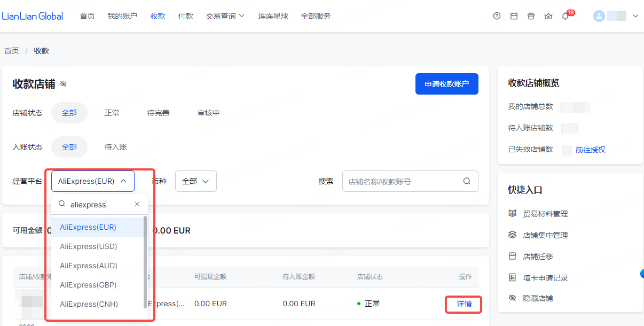
Task: Open notifications bell with 18 badge
Action: click(565, 16)
